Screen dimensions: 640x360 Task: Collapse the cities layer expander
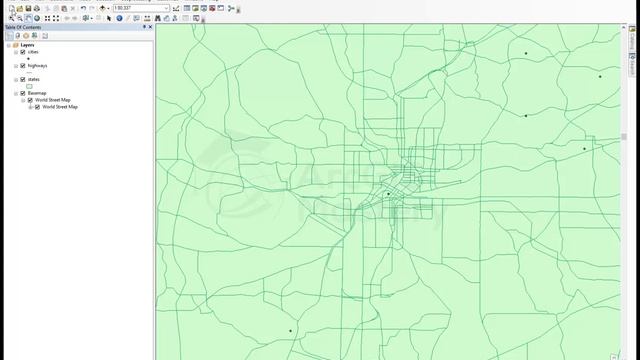click(16, 52)
